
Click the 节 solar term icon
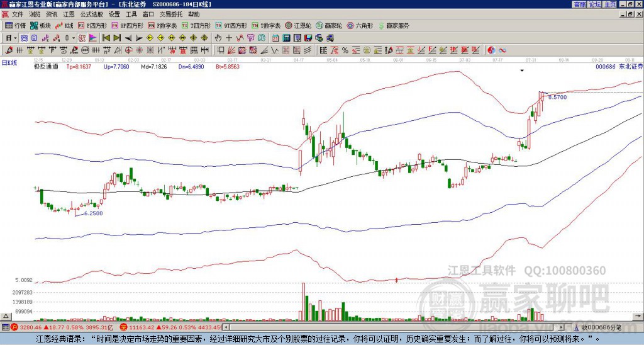pyautogui.click(x=250, y=38)
